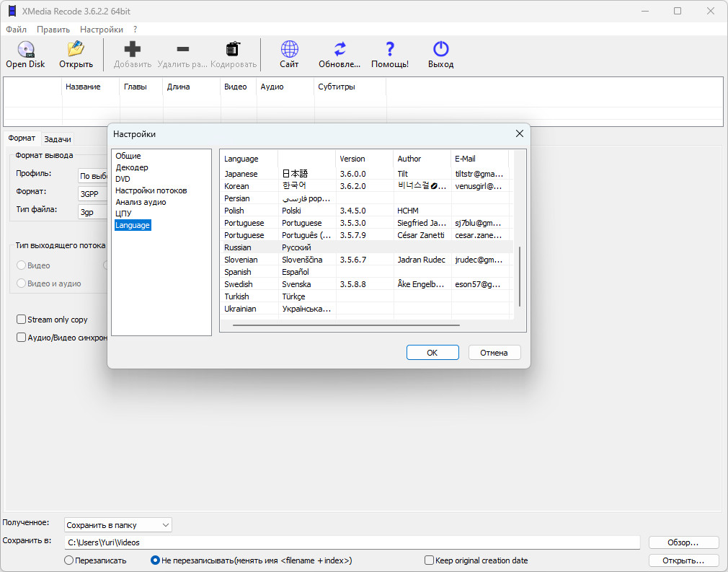The width and height of the screenshot is (728, 572).
Task: Toggle Keep original creation date checkbox
Action: point(430,560)
